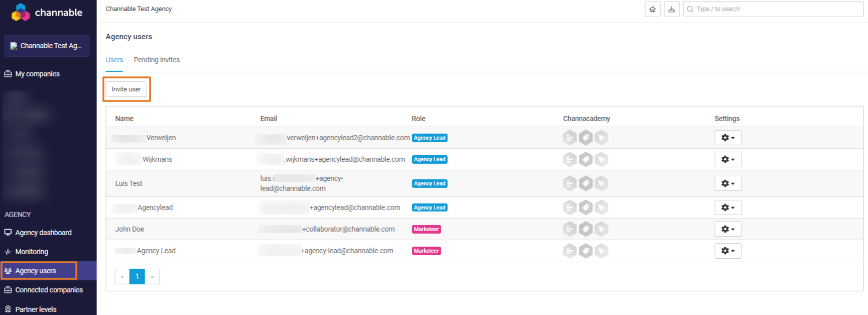Click cursor badge in Luis Test row
This screenshot has height=315, width=868.
tap(601, 183)
